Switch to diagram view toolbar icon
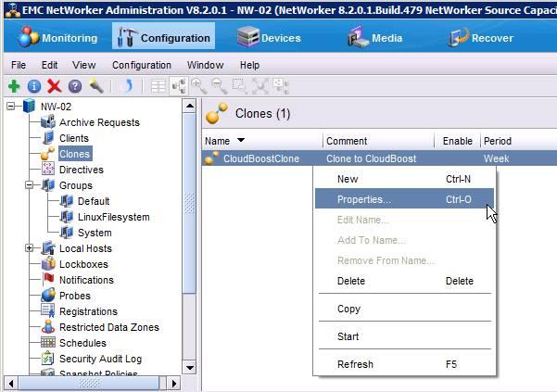Viewport: 557px width, 392px height. [x=178, y=86]
